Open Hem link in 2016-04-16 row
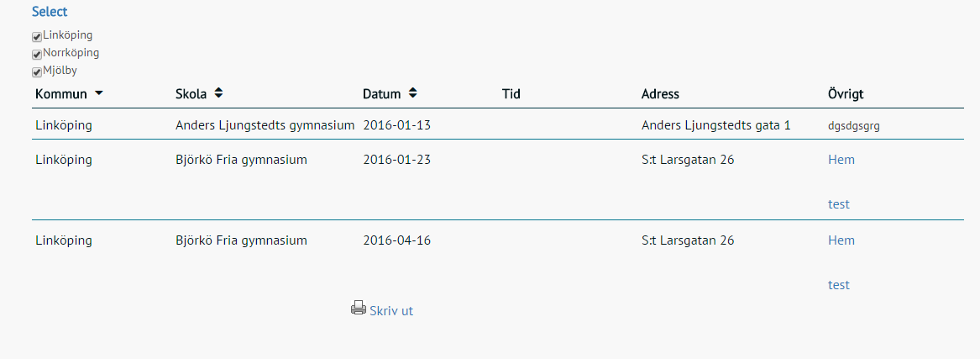Viewport: 980px width, 359px height. point(841,240)
